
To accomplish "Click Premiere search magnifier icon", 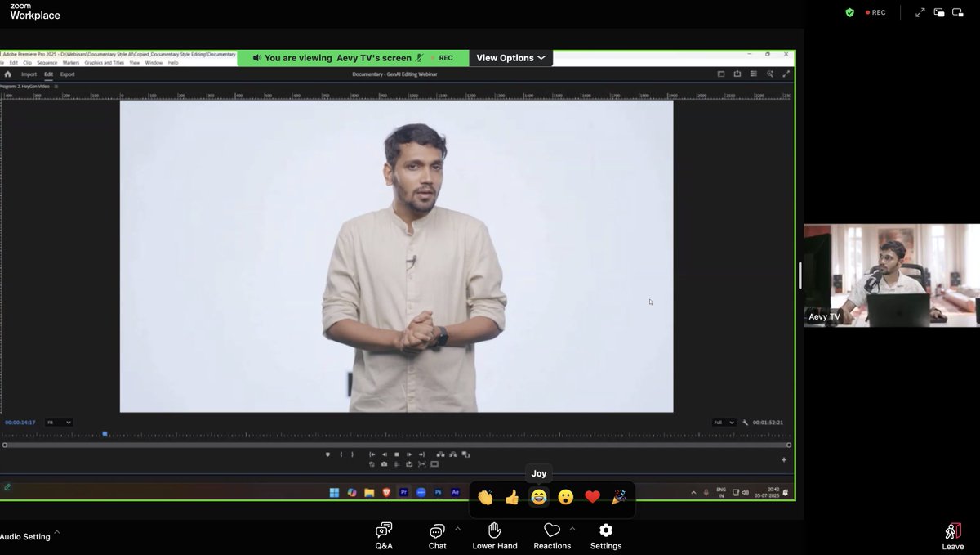I will coord(770,74).
